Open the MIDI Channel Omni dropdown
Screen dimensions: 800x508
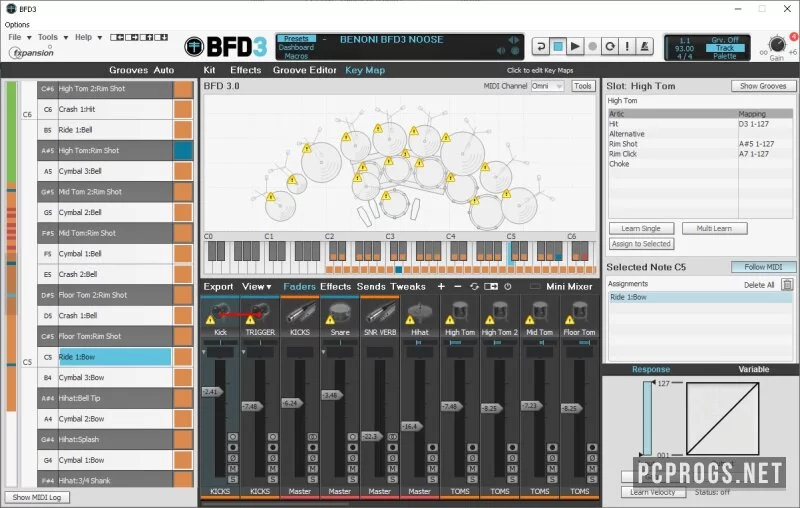[x=547, y=86]
